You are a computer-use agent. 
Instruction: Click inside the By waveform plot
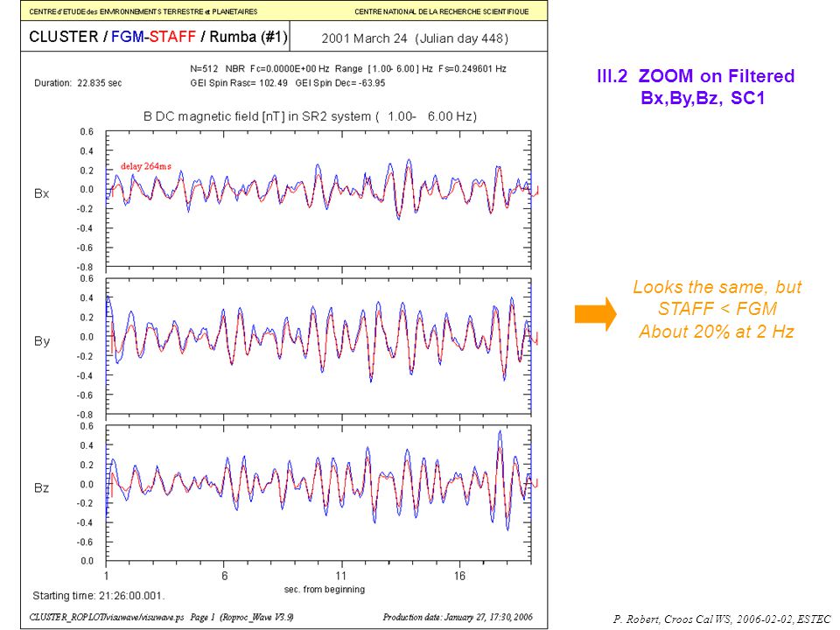click(318, 346)
